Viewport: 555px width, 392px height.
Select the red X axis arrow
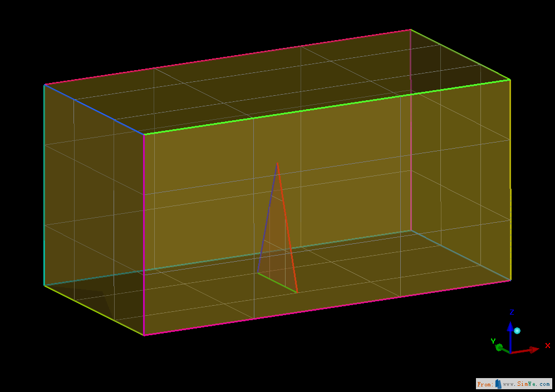pos(534,350)
